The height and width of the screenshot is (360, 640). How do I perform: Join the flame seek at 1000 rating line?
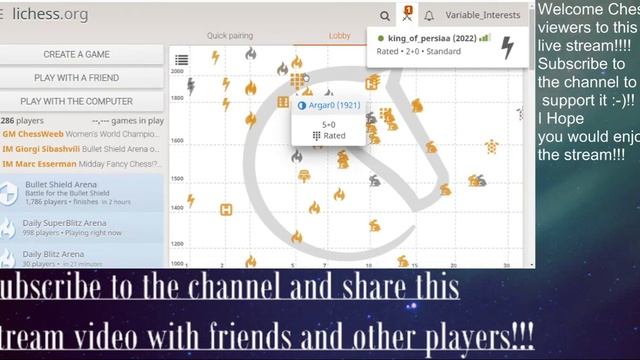click(251, 262)
